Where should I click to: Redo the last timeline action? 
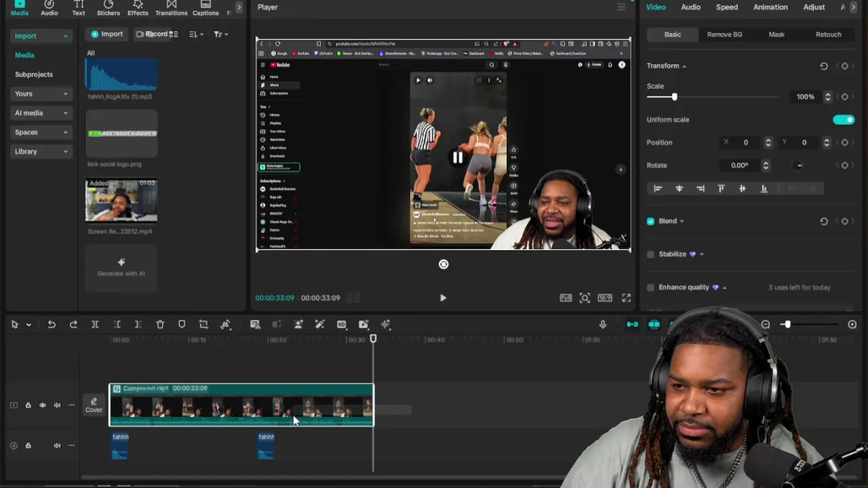73,325
